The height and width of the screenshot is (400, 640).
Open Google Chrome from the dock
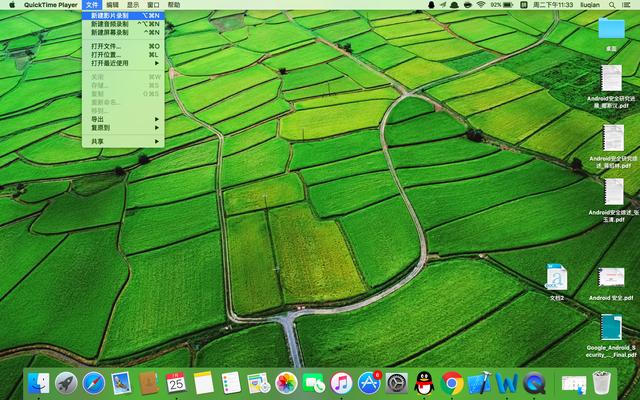(x=452, y=382)
